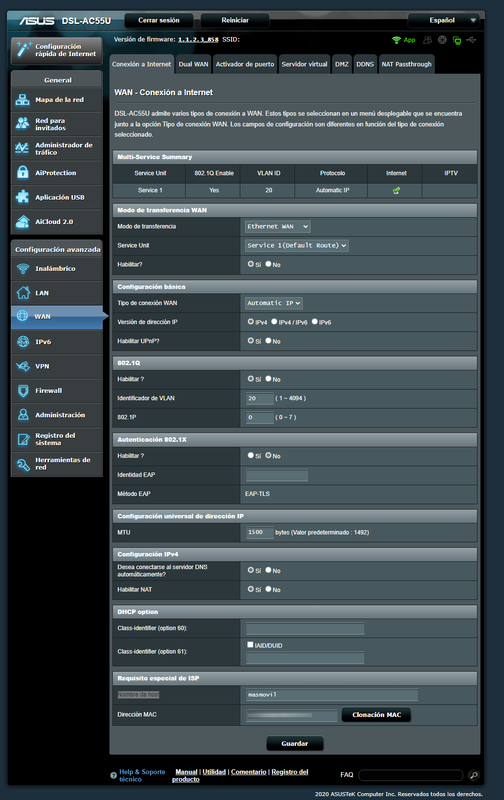The height and width of the screenshot is (800, 504).
Task: Select No for Habilitar NAT
Action: coord(268,589)
